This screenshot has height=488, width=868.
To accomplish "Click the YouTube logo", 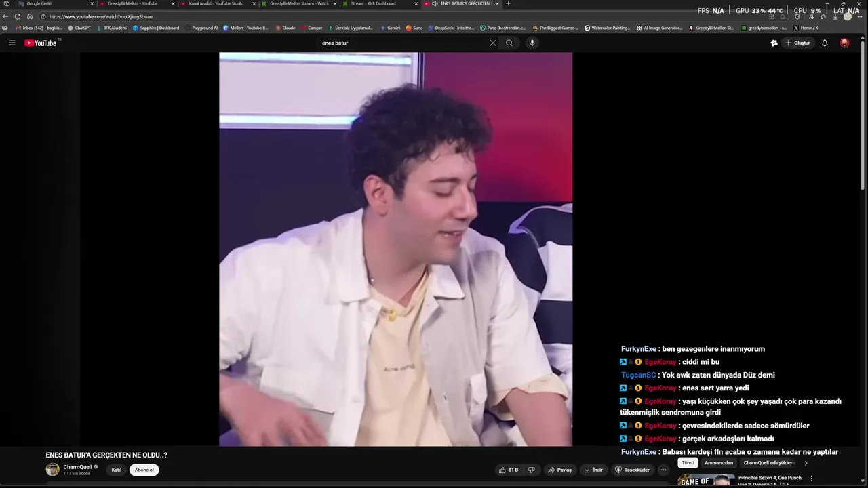I will pyautogui.click(x=42, y=43).
